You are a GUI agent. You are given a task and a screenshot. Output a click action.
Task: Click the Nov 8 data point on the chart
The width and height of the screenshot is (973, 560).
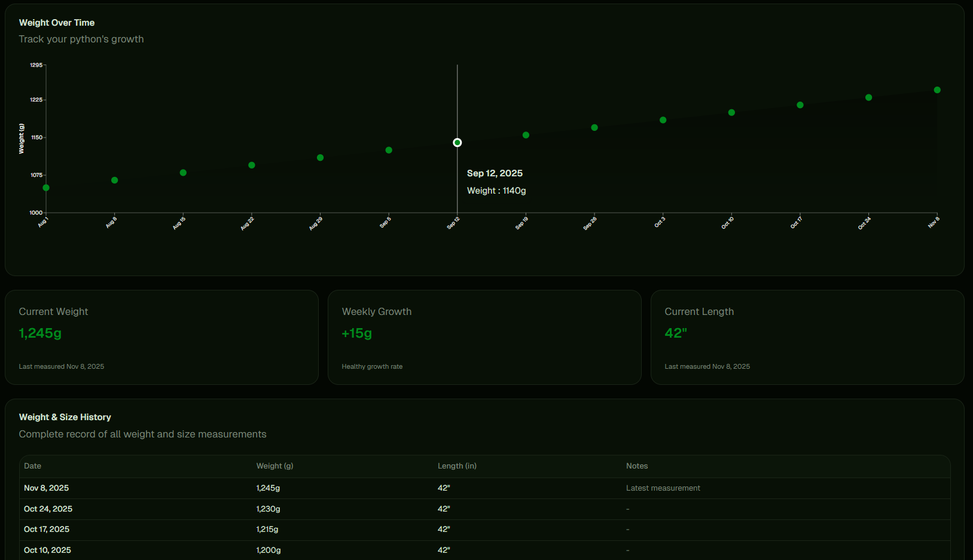coord(937,90)
